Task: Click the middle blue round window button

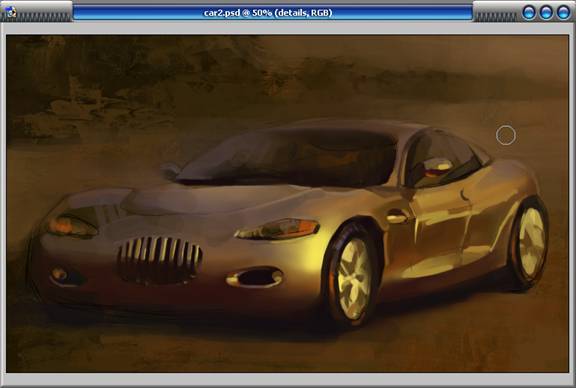Action: 546,12
